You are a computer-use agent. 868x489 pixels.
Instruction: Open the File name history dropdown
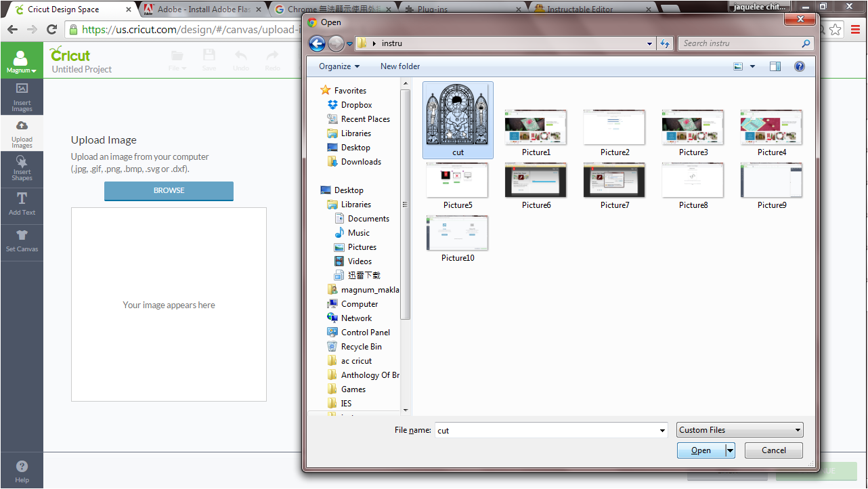(x=662, y=430)
